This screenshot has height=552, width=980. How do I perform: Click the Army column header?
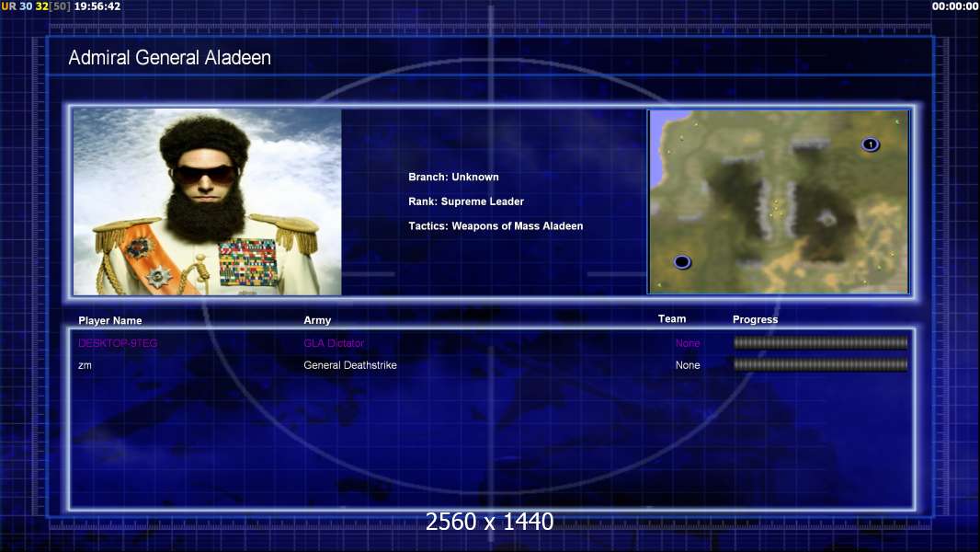pos(317,320)
